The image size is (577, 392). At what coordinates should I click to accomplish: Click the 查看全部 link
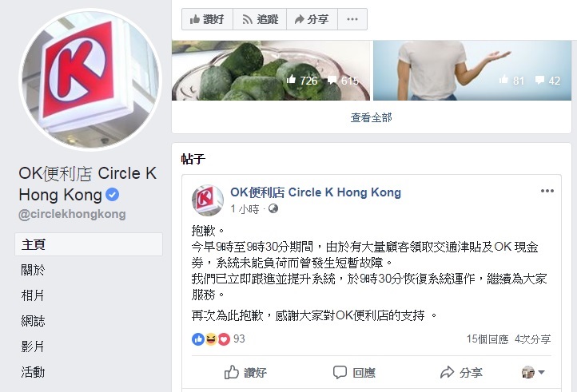(x=371, y=117)
